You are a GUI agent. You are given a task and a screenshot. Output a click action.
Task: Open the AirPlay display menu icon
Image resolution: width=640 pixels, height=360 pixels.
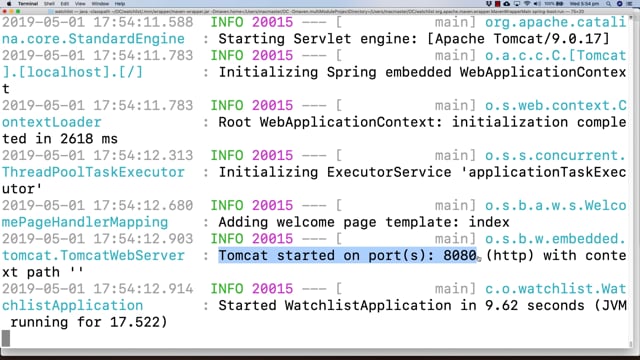pyautogui.click(x=517, y=3)
